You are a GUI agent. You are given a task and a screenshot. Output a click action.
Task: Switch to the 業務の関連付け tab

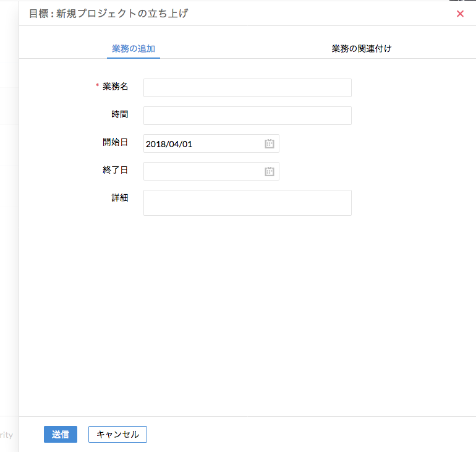click(362, 49)
